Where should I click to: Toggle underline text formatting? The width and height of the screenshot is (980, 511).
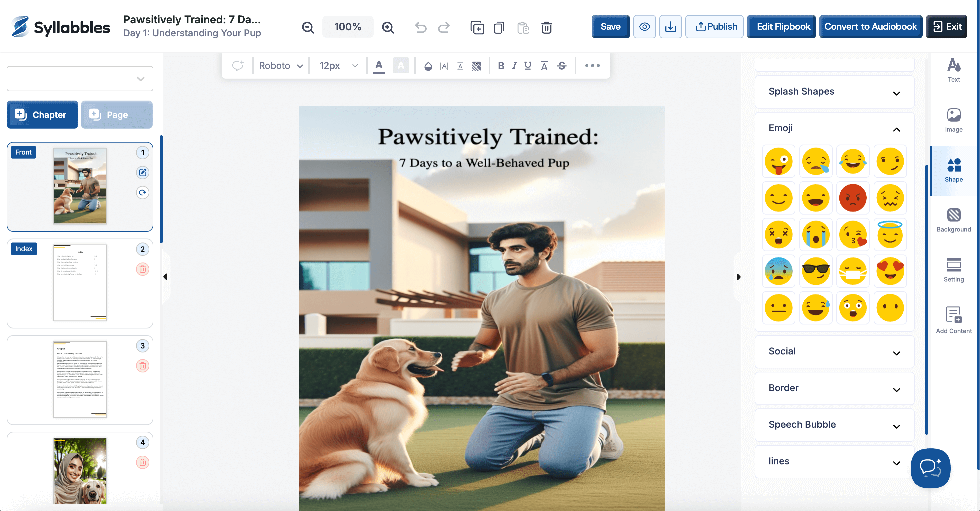pos(528,66)
